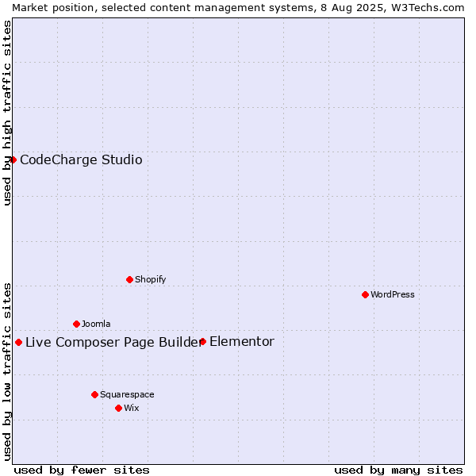Select the WordPress label text
The width and height of the screenshot is (476, 476).
pyautogui.click(x=392, y=294)
